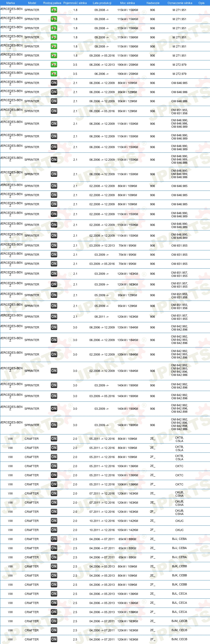Click the date cell 08.2011 ->
The width and height of the screenshot is (210, 644).
(102, 317)
